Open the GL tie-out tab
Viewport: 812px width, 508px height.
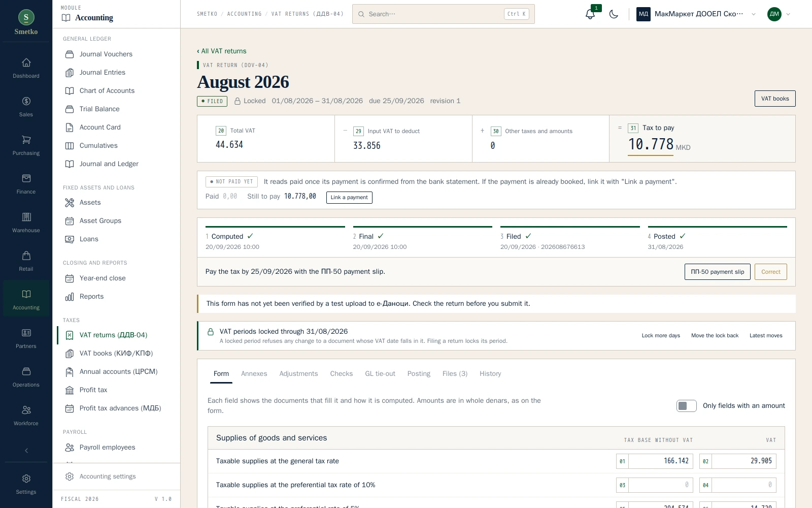[x=380, y=374]
